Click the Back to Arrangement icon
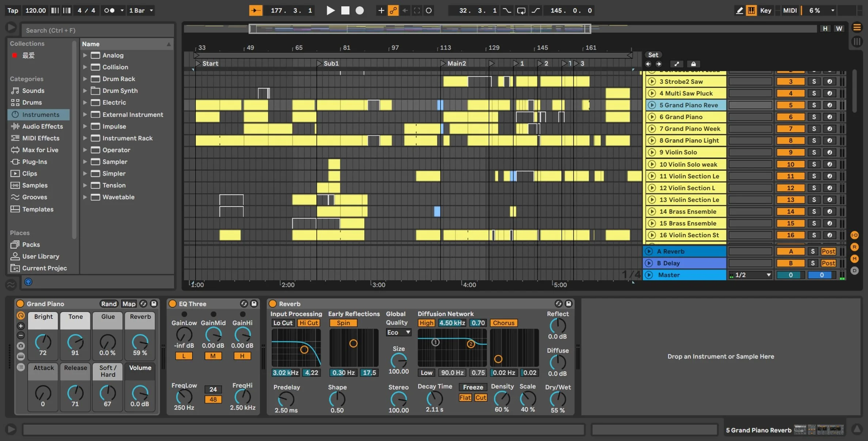Screen dimensions: 868x441 (x=405, y=10)
